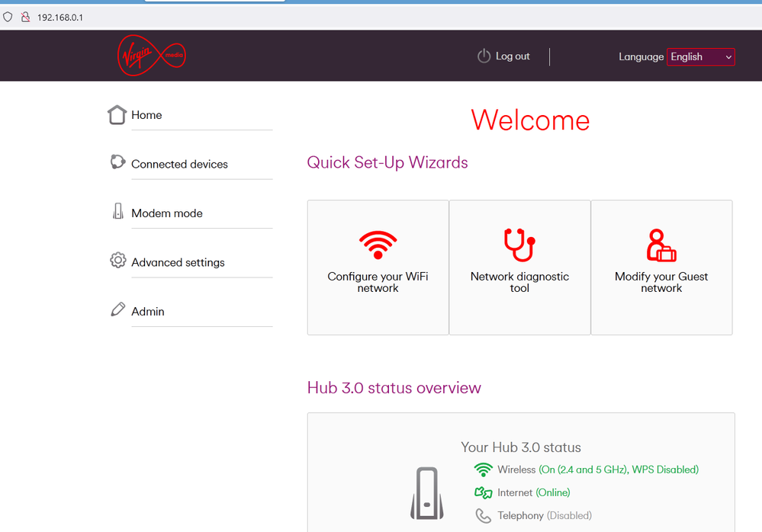This screenshot has height=532, width=762.
Task: Click the Log out power icon
Action: 484,56
